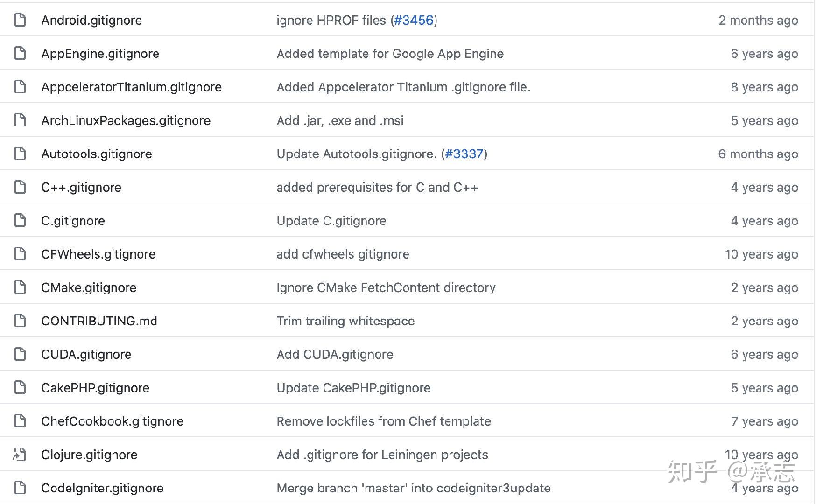Click the file icon beside Autotools.gitignore
This screenshot has height=504, width=816.
[x=20, y=154]
